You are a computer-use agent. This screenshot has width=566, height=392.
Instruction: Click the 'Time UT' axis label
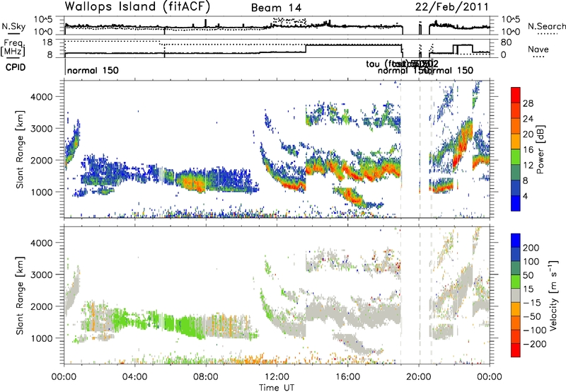[x=276, y=388]
